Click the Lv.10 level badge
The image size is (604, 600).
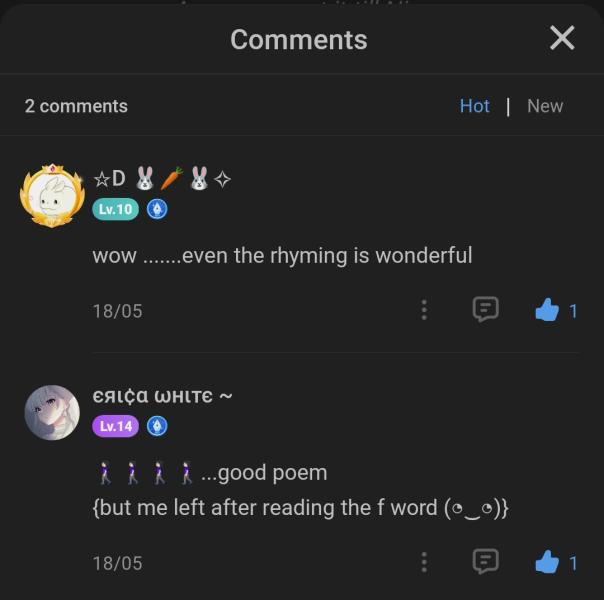click(x=115, y=209)
